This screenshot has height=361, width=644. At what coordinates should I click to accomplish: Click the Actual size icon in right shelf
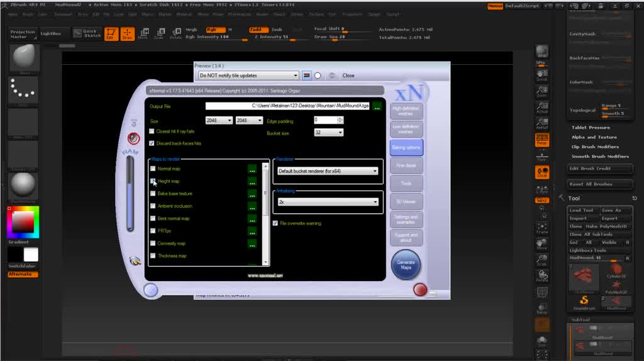pos(541,108)
